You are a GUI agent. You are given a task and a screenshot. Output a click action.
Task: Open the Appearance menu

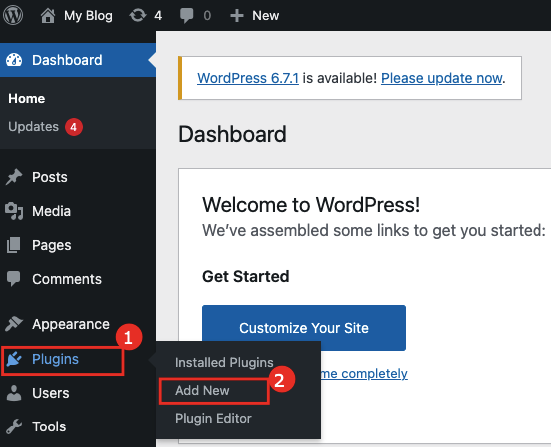[x=71, y=324]
